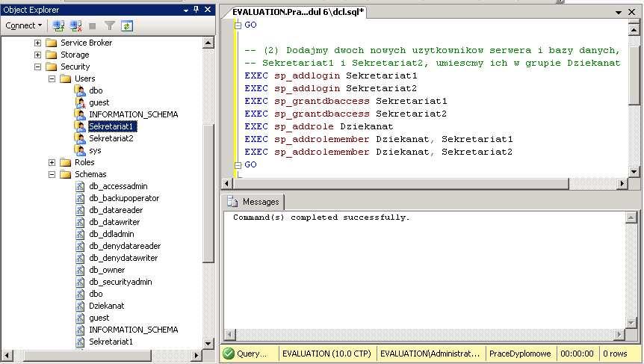Select the db_owner schema icon
This screenshot has height=364, width=644.
click(x=80, y=270)
